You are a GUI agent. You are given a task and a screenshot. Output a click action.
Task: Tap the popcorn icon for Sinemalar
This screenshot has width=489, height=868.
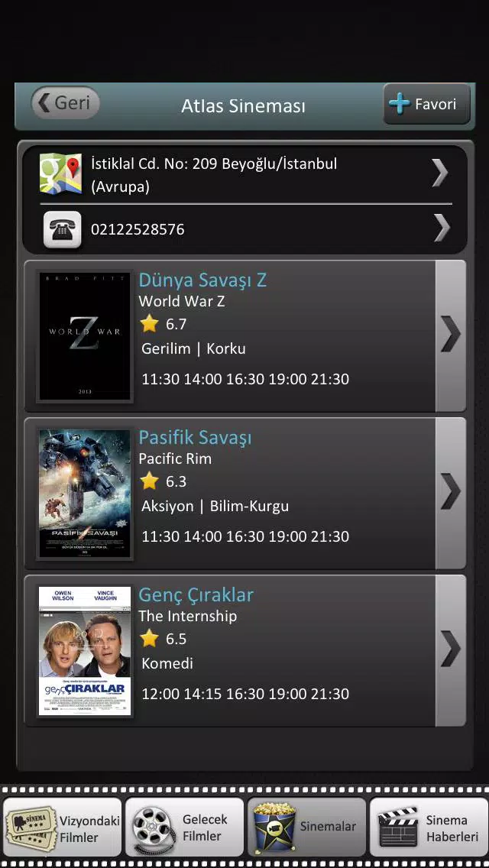pyautogui.click(x=274, y=827)
